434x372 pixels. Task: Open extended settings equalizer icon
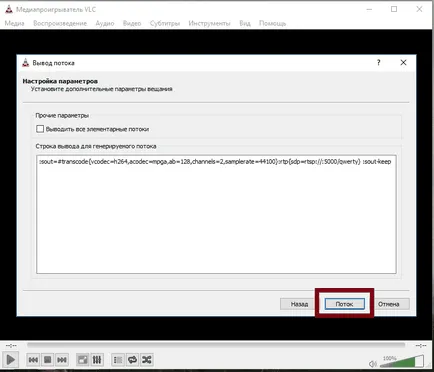[x=97, y=360]
